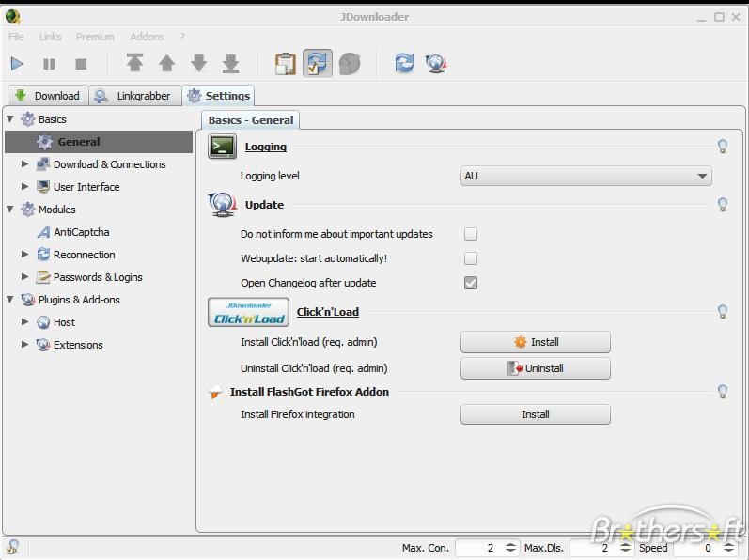
Task: Enable 'Do not inform me about important updates'
Action: coord(471,234)
